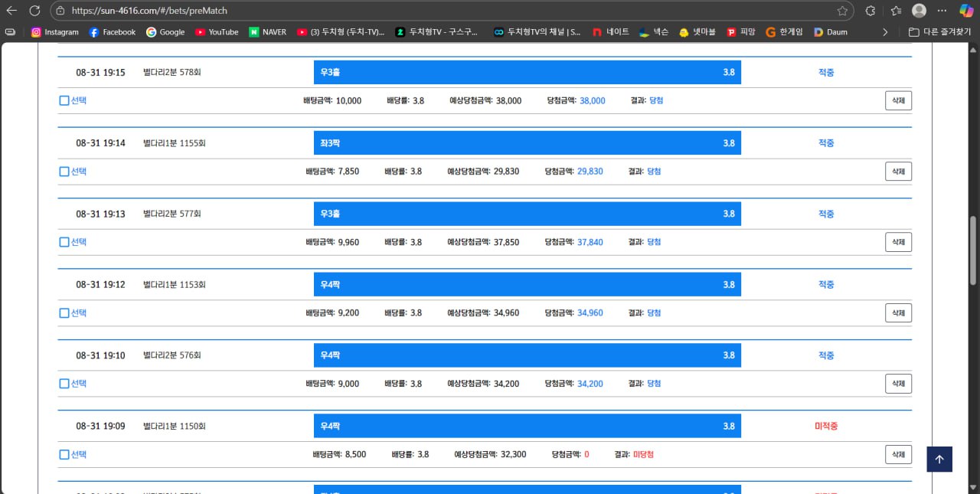Open the NAVER bookmark
The width and height of the screenshot is (980, 494).
point(268,32)
